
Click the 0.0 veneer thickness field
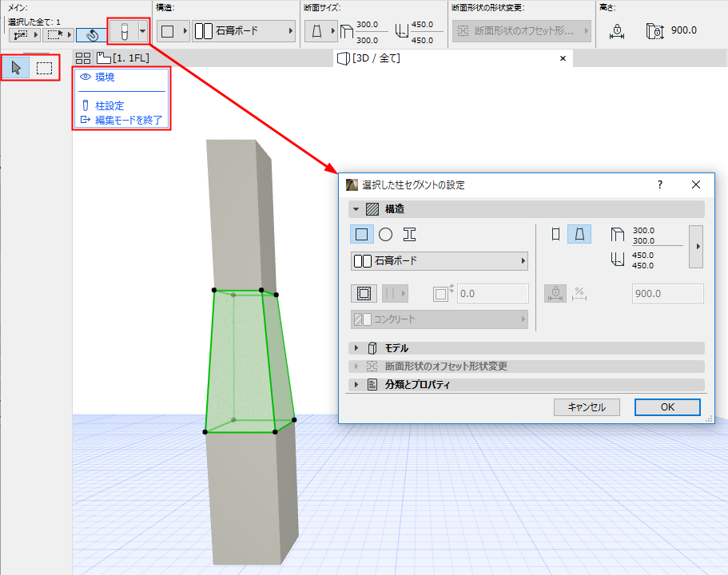pyautogui.click(x=493, y=294)
